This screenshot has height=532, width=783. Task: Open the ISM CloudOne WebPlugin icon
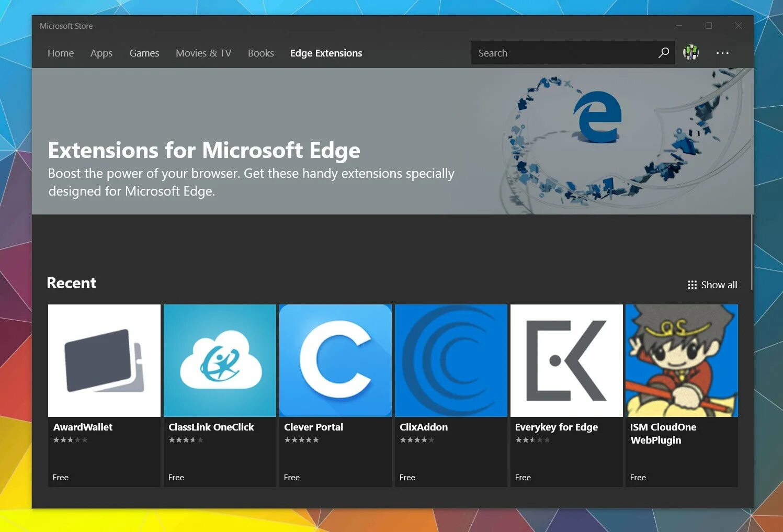coord(682,360)
